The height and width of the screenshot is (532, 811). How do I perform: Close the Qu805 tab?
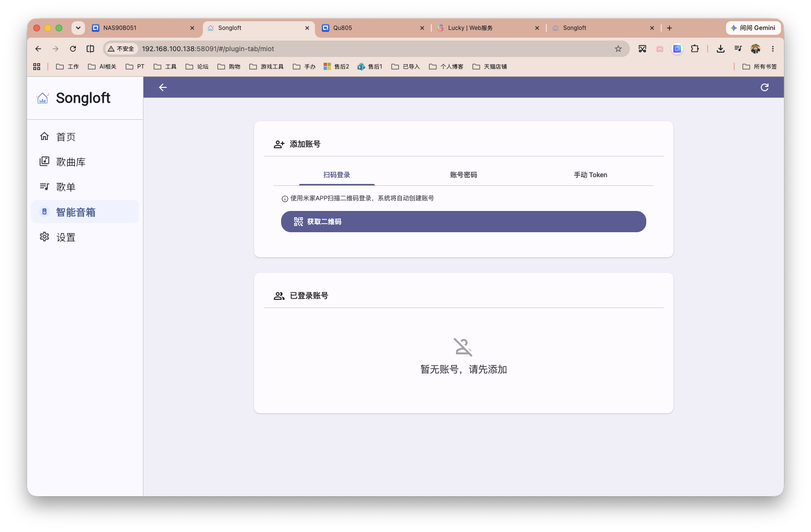[x=422, y=28]
